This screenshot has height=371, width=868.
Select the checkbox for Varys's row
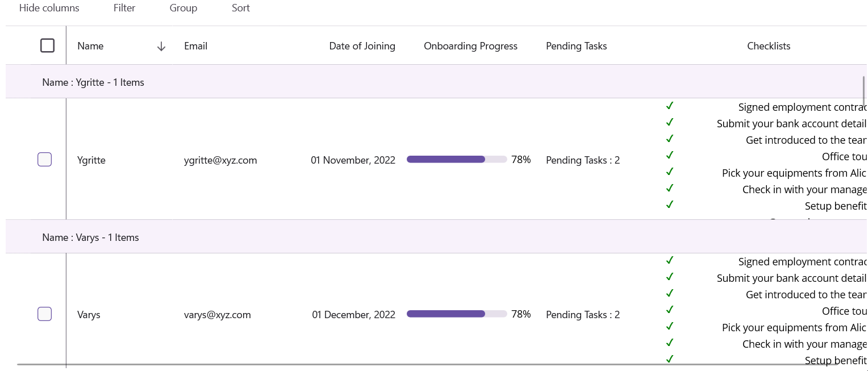(44, 314)
